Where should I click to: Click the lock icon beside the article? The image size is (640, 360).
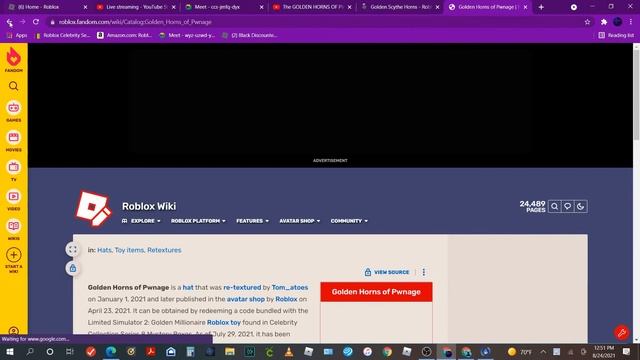(73, 268)
